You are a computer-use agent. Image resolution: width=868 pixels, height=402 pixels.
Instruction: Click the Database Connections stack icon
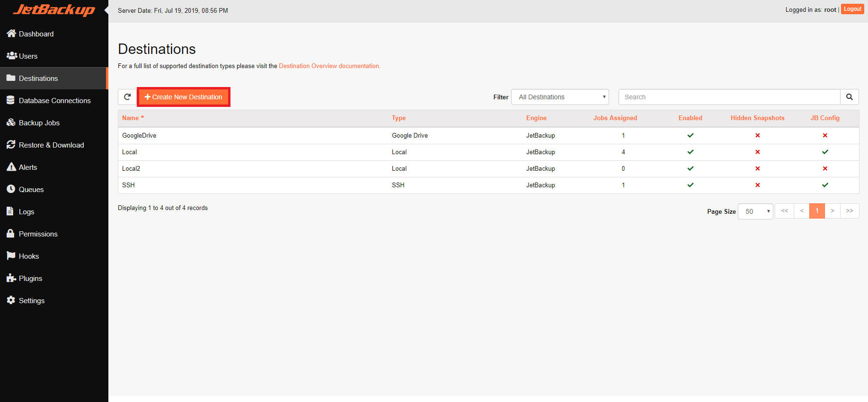tap(10, 100)
